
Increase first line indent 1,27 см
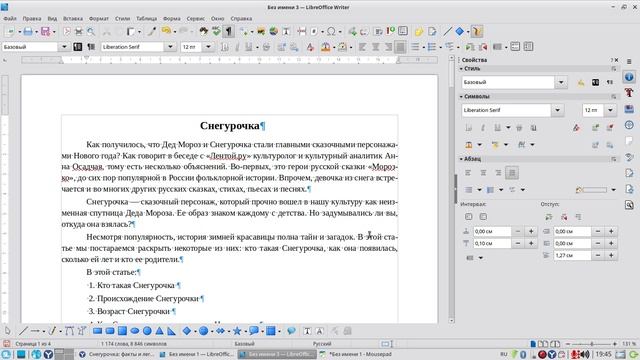[x=611, y=255]
